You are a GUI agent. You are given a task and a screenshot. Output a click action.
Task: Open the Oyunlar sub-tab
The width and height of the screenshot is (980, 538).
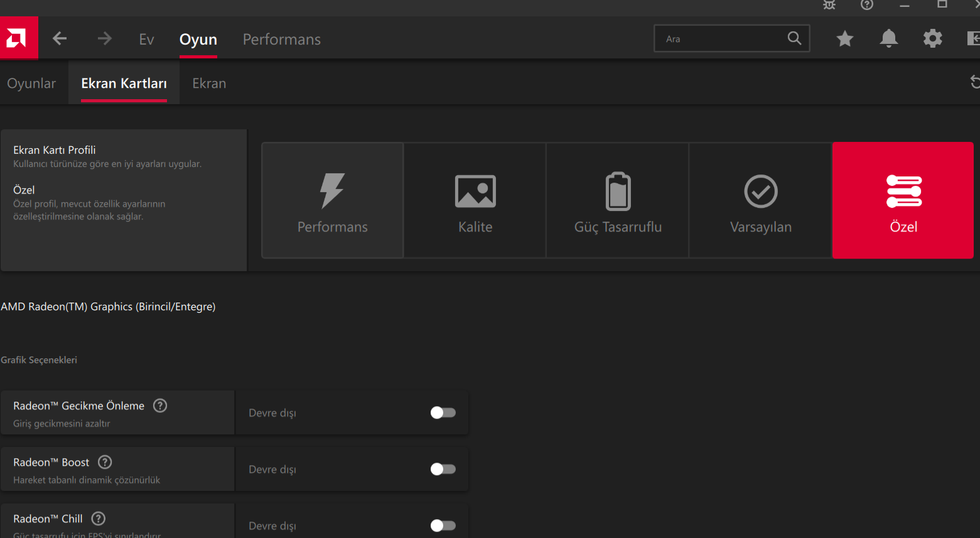tap(31, 83)
